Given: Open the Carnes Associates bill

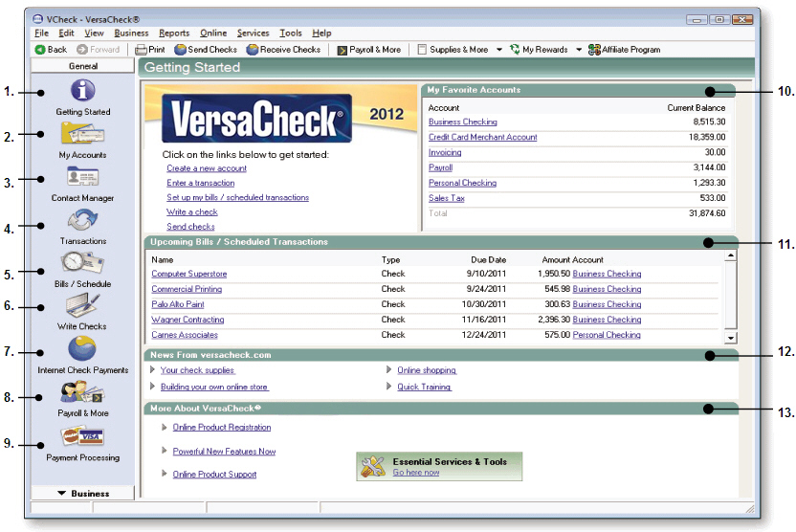Looking at the screenshot, I should 185,335.
